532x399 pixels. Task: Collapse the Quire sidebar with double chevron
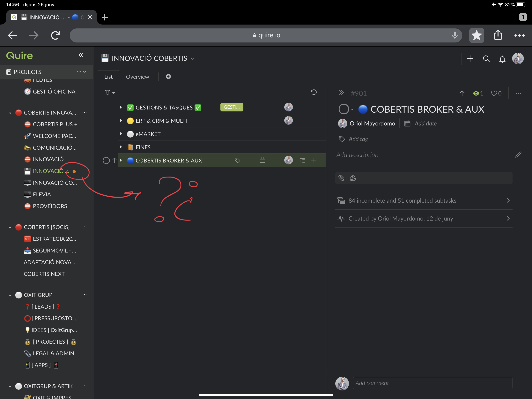81,55
